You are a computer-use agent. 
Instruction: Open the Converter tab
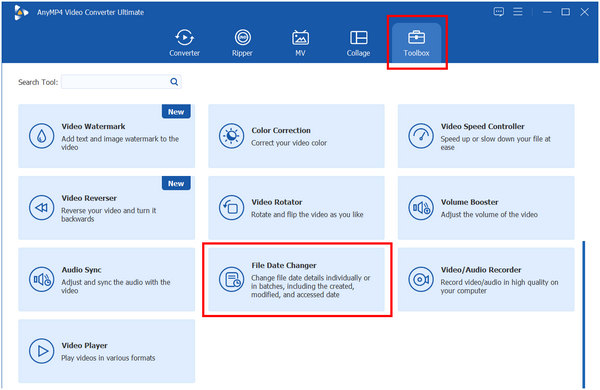tap(184, 43)
